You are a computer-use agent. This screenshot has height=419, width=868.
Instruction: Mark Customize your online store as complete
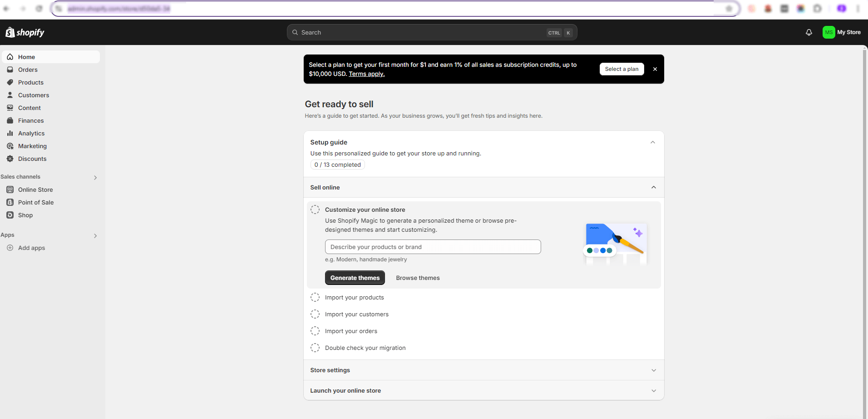point(315,209)
